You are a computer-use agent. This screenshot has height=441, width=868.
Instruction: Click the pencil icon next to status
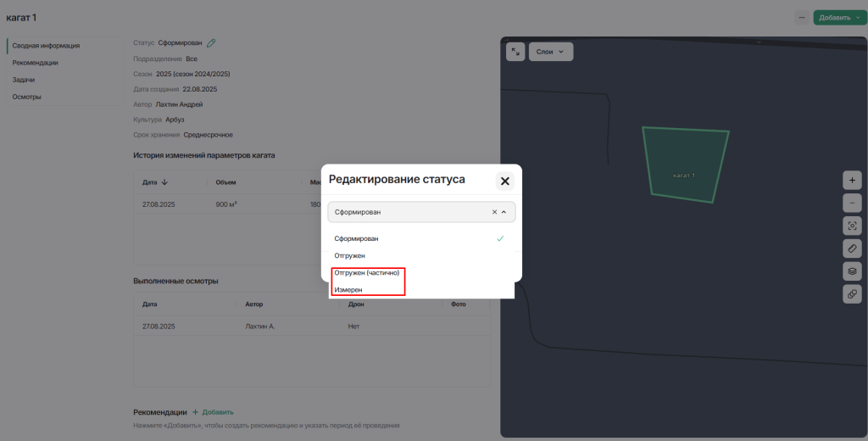pos(211,42)
